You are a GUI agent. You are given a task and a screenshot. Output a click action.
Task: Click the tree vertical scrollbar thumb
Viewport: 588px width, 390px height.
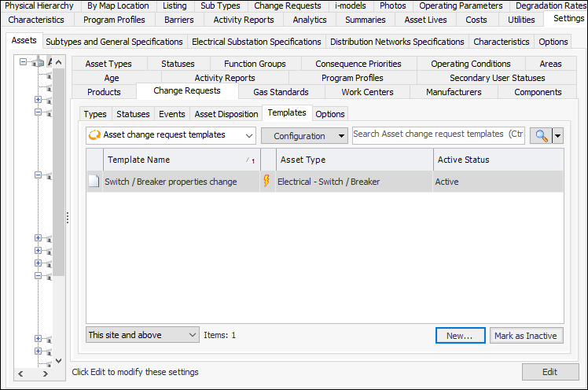point(58,171)
